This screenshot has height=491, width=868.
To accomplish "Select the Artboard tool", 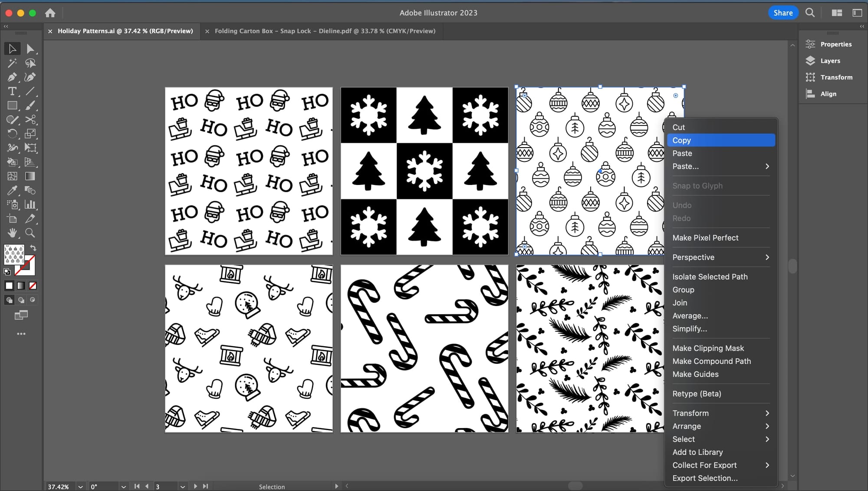I will tap(12, 219).
